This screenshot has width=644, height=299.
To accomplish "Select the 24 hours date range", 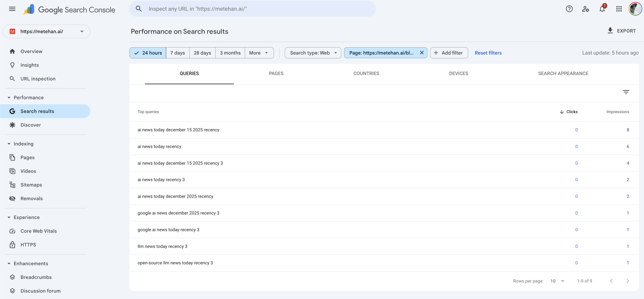I will tap(148, 53).
